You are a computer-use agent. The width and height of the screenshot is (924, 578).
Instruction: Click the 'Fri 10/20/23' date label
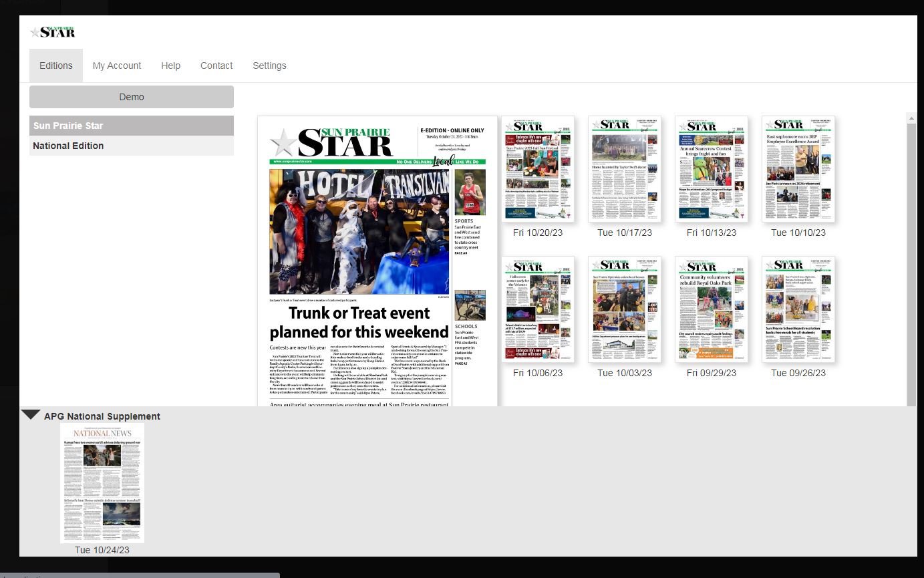tap(538, 233)
